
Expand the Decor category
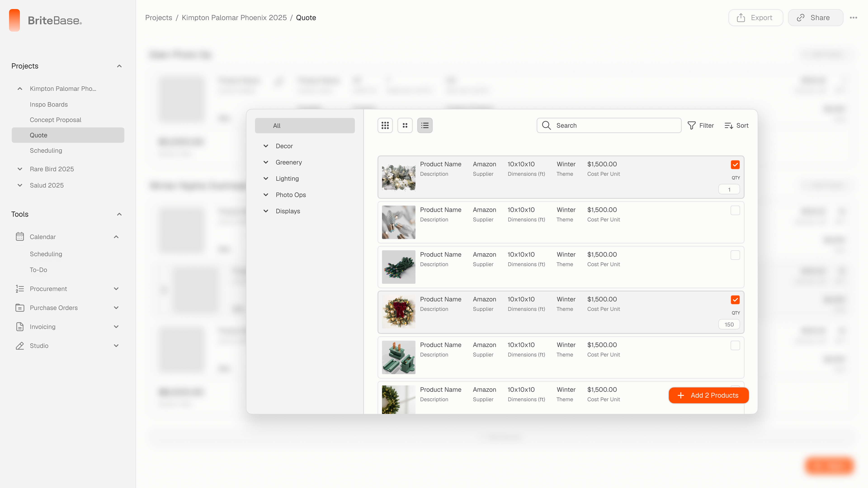pyautogui.click(x=266, y=146)
